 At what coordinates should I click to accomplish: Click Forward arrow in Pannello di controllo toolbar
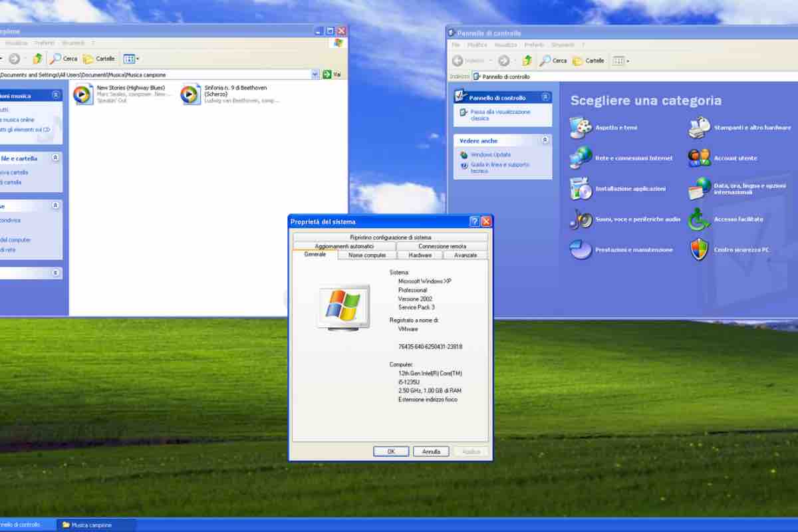(504, 61)
